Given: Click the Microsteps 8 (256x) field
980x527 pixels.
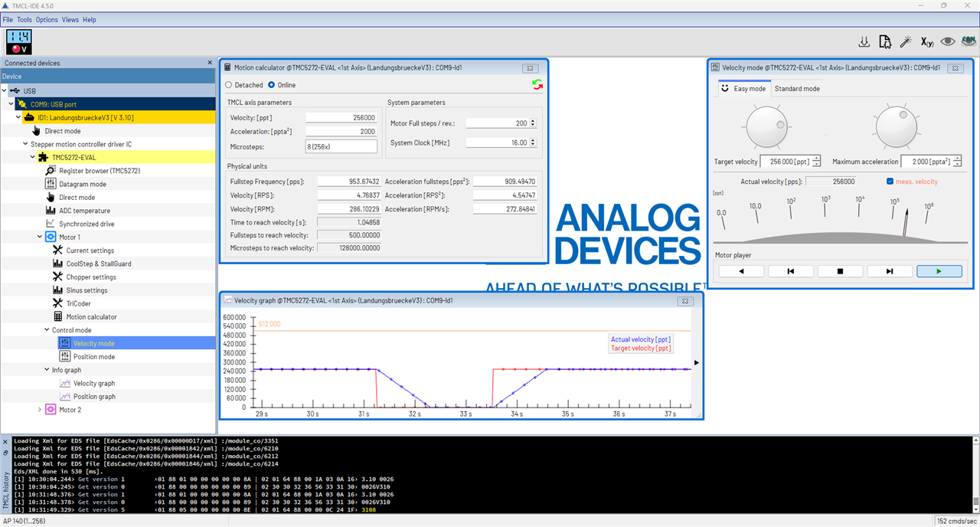Looking at the screenshot, I should [341, 146].
